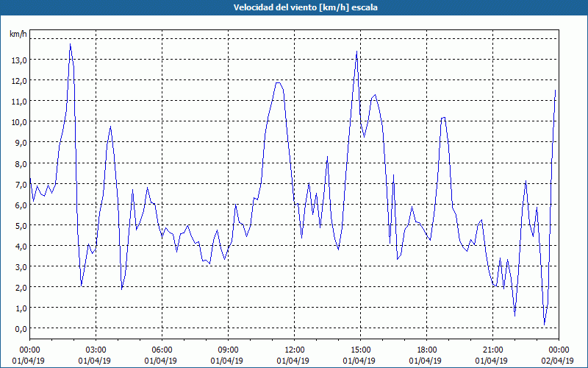Click the chart title "Velocidad del viento [km/h] escala"
The width and height of the screenshot is (588, 368).
[x=305, y=7]
